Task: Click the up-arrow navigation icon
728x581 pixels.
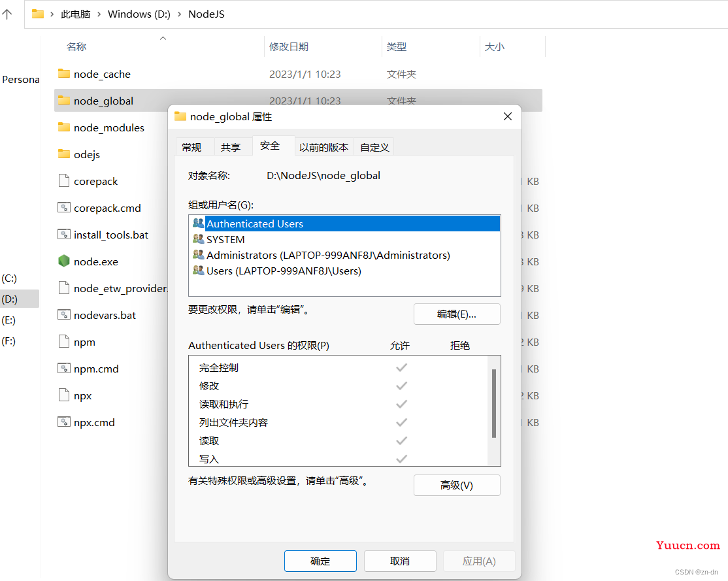Action: 7,14
